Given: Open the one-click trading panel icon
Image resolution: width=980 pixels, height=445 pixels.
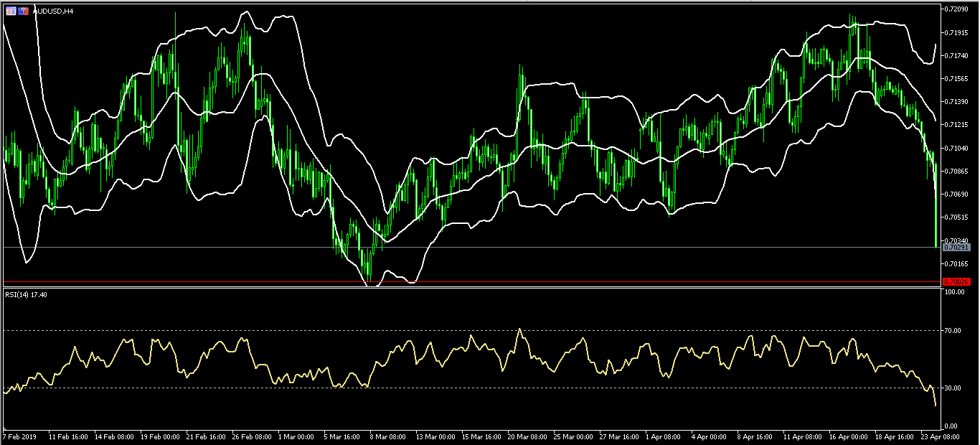Looking at the screenshot, I should click(x=11, y=11).
